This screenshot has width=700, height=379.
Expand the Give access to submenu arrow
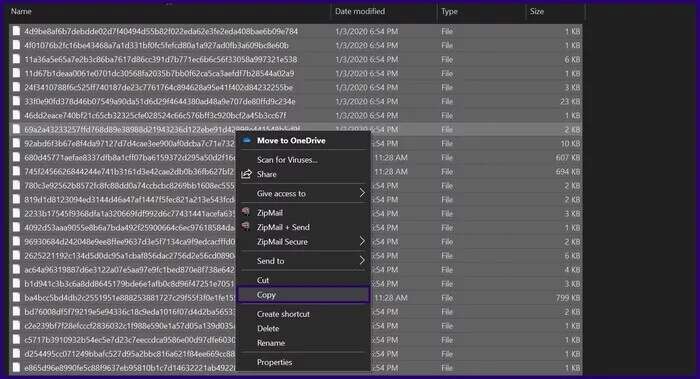[x=362, y=193]
